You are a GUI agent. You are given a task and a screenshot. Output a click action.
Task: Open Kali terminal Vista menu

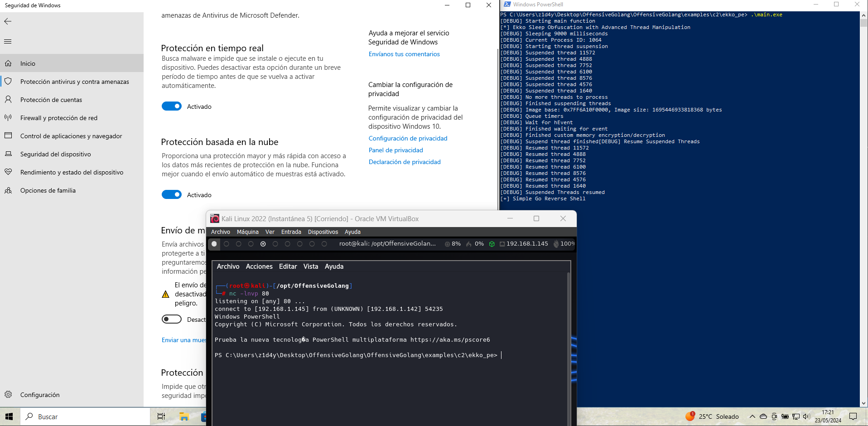pyautogui.click(x=311, y=266)
